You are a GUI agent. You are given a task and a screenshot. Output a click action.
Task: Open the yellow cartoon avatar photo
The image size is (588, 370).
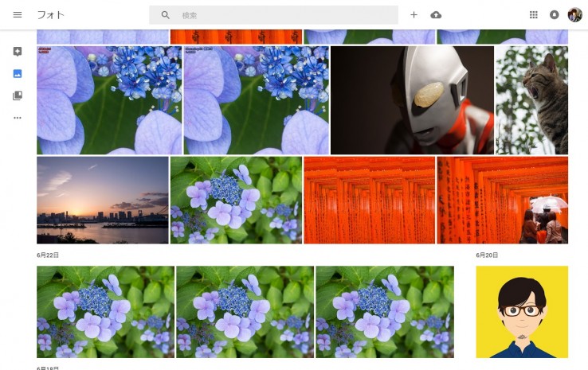point(522,312)
